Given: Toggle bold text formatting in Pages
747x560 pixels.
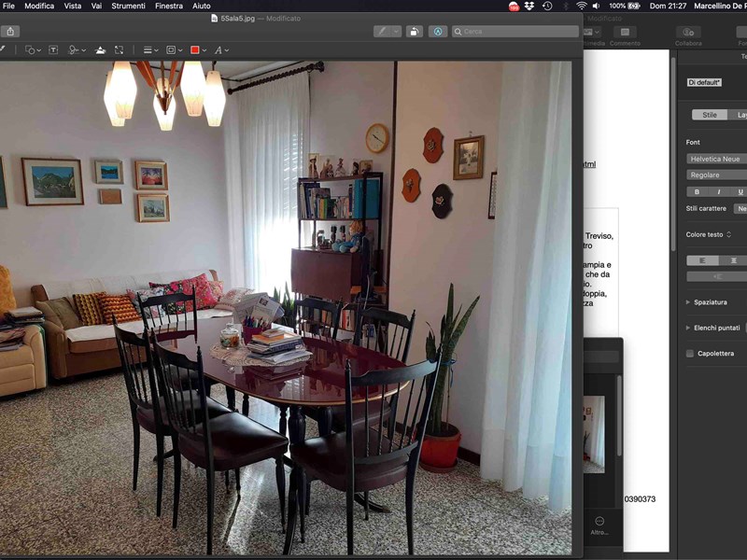Looking at the screenshot, I should (697, 191).
